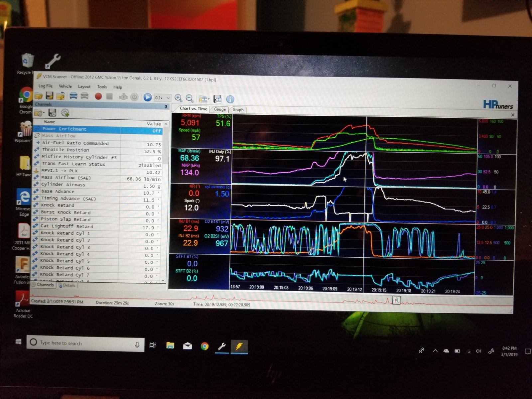Select Misfire History Cylinder #5 row
This screenshot has width=532, height=399.
98,158
